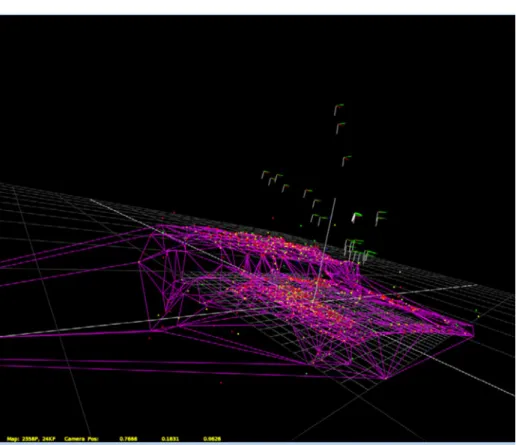The height and width of the screenshot is (445, 516).
Task: Select the white highlighted current camera marker
Action: click(x=356, y=217)
